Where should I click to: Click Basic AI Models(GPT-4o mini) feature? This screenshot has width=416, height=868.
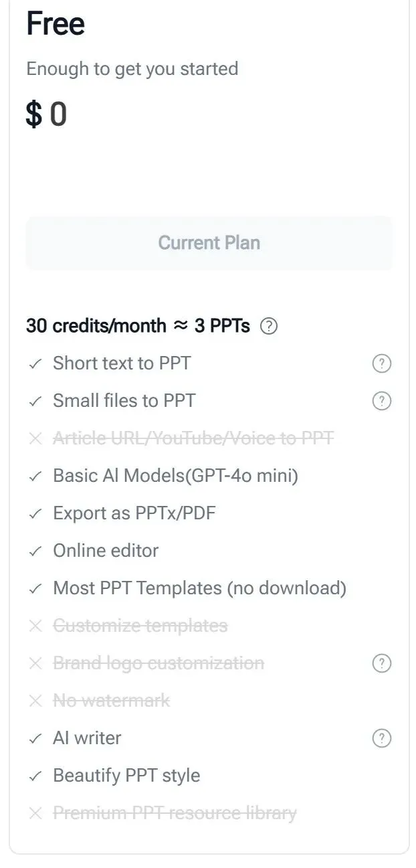tap(175, 476)
